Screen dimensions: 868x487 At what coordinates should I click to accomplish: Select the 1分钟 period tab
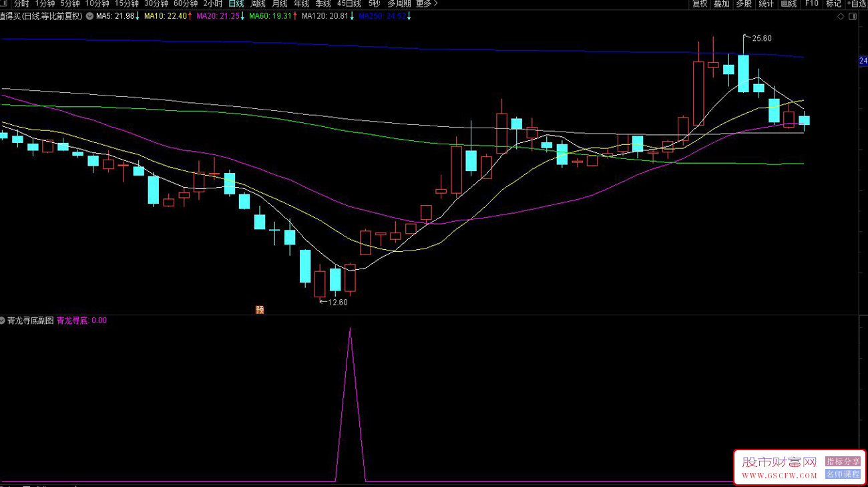[45, 3]
